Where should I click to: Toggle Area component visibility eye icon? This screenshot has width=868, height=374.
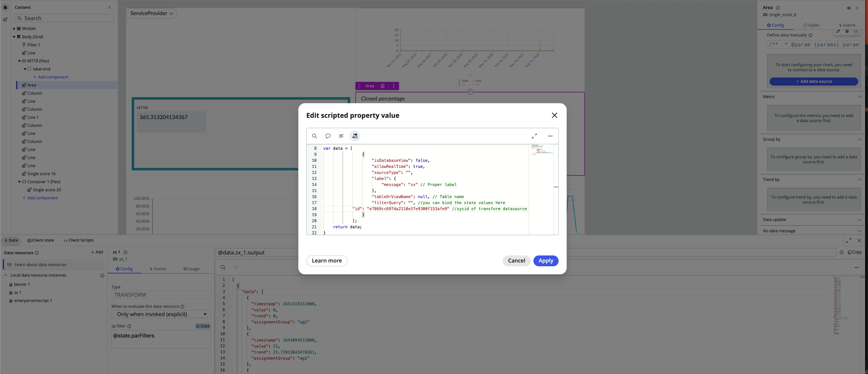[x=848, y=8]
